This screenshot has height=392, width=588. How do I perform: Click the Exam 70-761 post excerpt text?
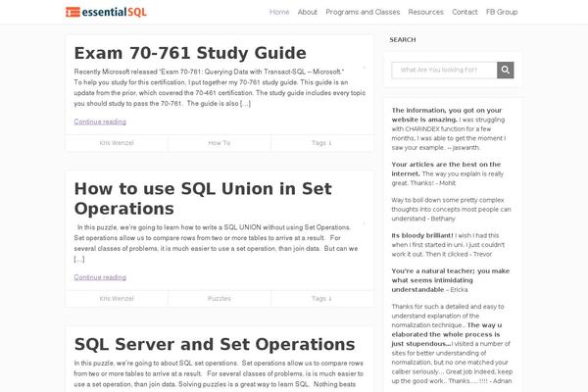pos(220,87)
